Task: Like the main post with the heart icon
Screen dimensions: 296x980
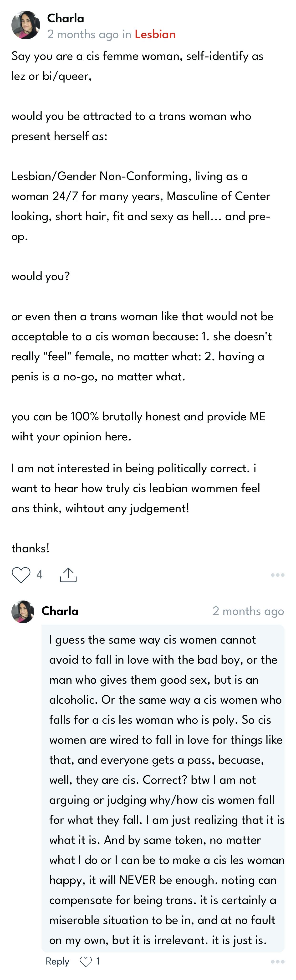Action: pyautogui.click(x=21, y=574)
